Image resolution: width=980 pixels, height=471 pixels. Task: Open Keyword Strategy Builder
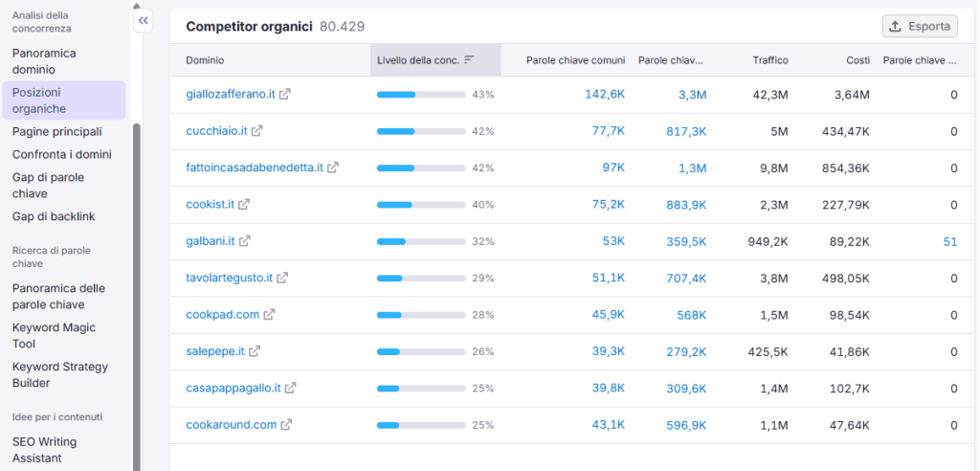pyautogui.click(x=60, y=374)
